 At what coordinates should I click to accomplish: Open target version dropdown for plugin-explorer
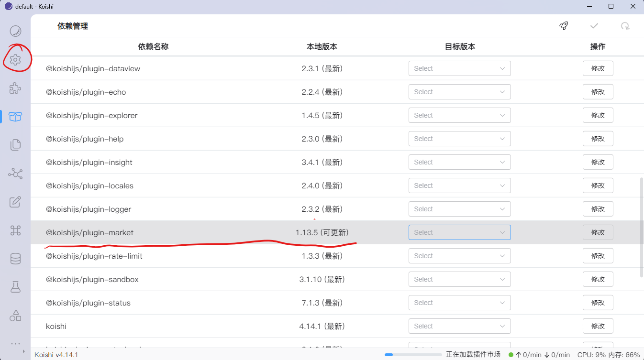[x=459, y=115]
